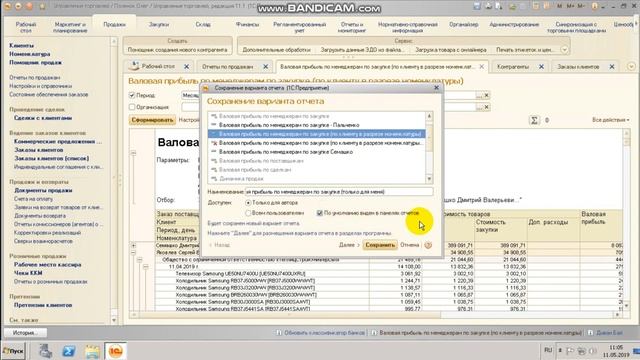Expand the Сервис commands dropdown arrow

[x=564, y=50]
